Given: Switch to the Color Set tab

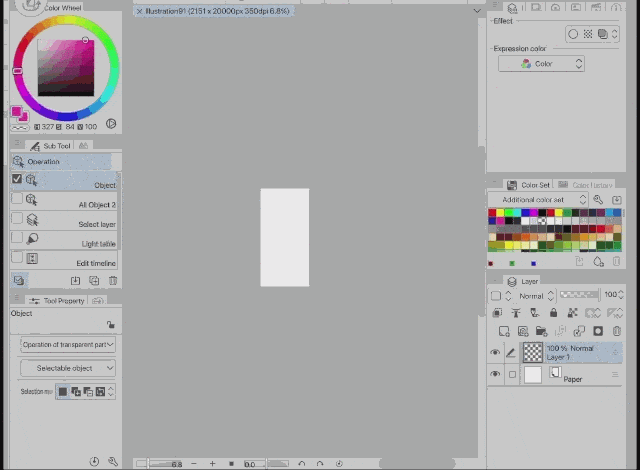Looking at the screenshot, I should point(528,185).
